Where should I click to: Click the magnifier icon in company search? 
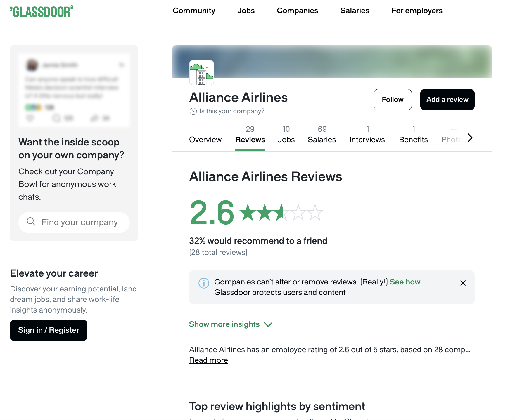coord(31,222)
